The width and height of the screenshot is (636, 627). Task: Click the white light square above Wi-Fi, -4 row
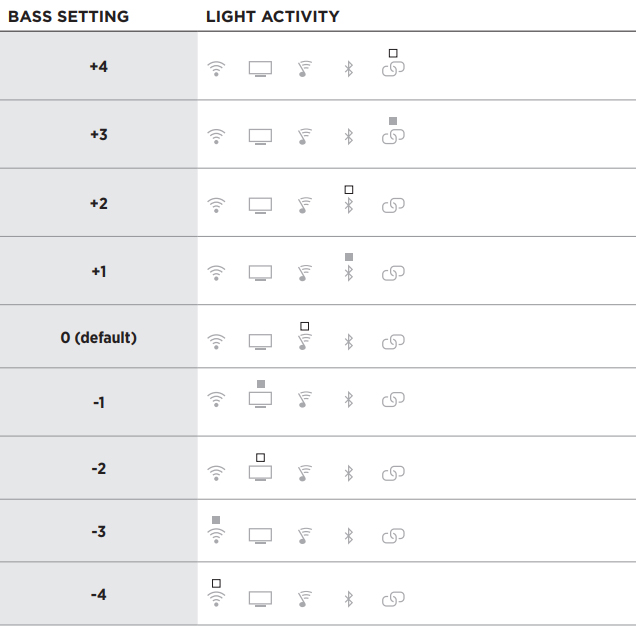[216, 583]
